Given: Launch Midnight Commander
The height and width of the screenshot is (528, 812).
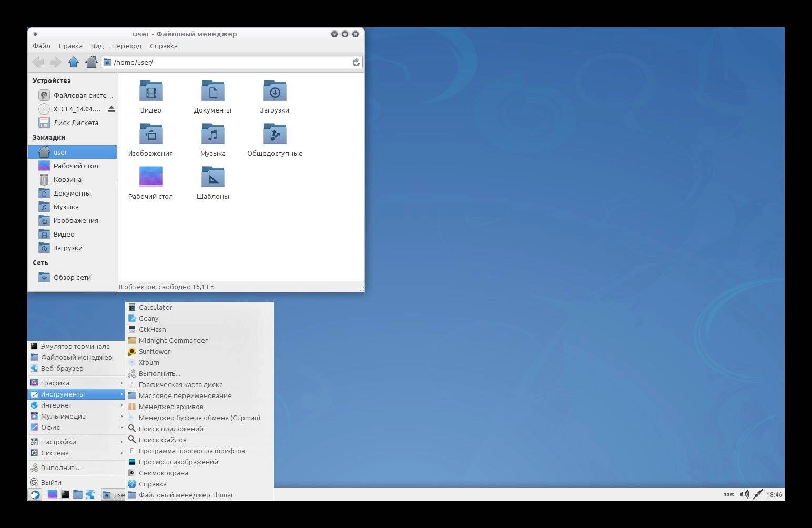Looking at the screenshot, I should [199, 340].
